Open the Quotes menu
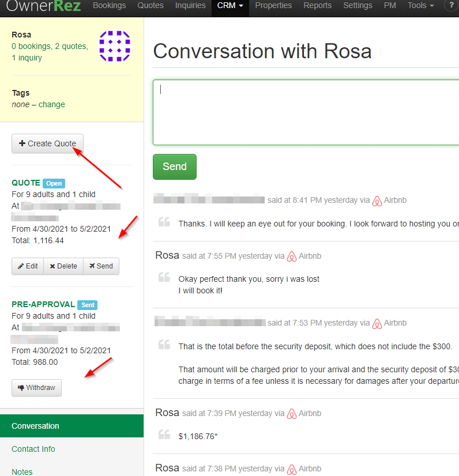459x476 pixels. [x=151, y=5]
